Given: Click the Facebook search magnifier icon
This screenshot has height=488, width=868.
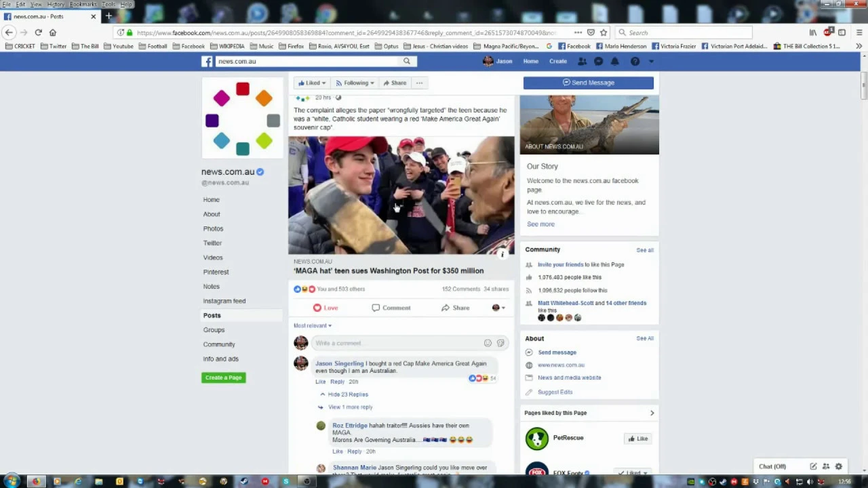Looking at the screenshot, I should click(x=407, y=61).
